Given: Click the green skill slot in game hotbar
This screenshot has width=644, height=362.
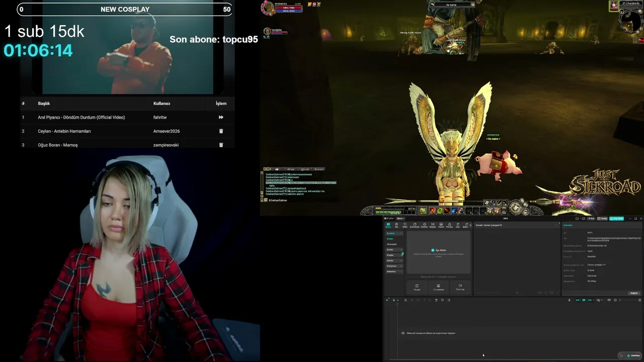Looking at the screenshot, I should pyautogui.click(x=440, y=211).
